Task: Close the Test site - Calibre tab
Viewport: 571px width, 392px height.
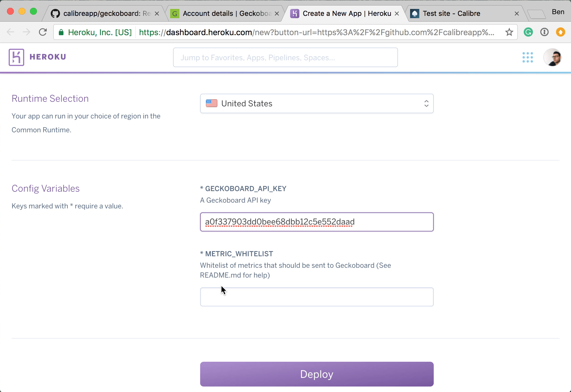Action: [517, 14]
